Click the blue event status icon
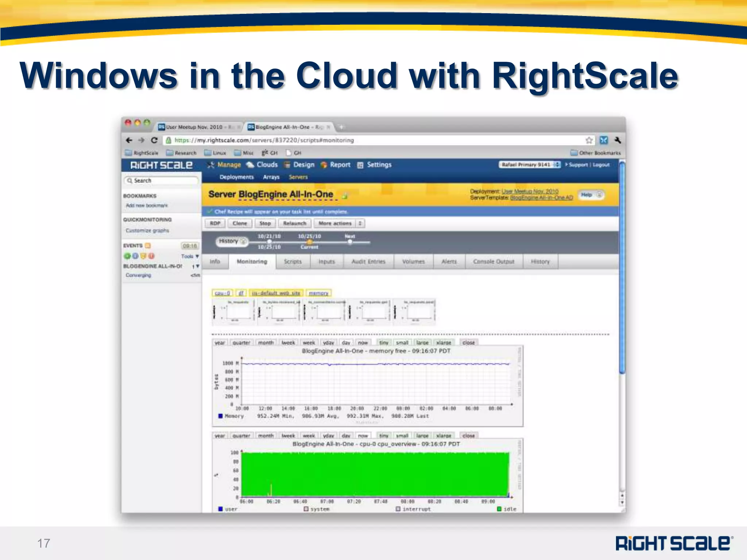 click(x=135, y=256)
